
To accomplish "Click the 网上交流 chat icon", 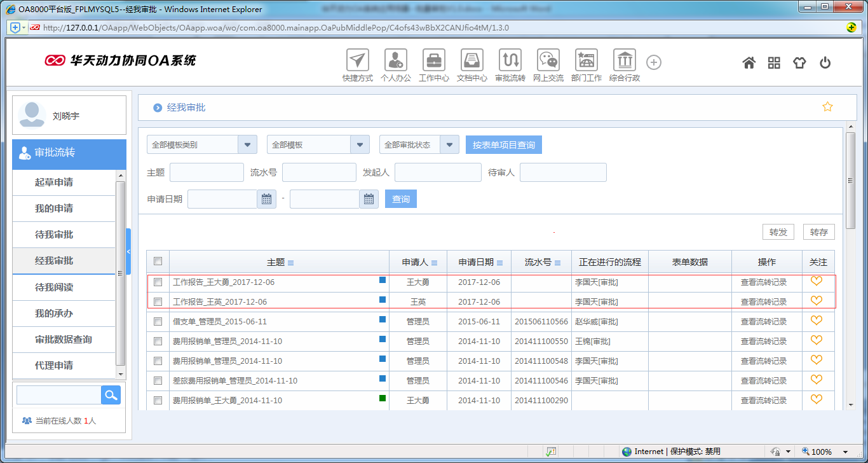I will [548, 60].
